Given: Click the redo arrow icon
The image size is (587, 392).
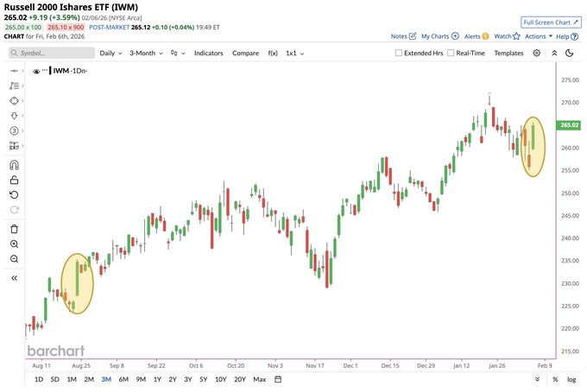Looking at the screenshot, I should pyautogui.click(x=14, y=210).
